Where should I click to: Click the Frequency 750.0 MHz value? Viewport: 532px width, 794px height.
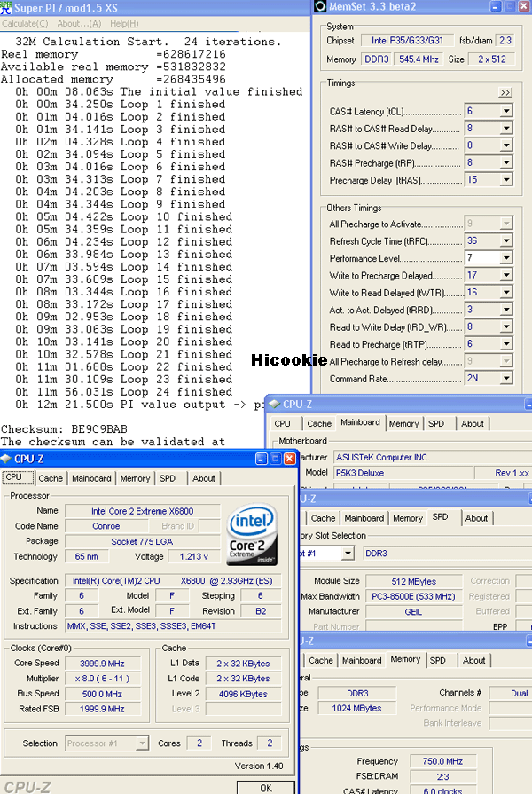443,761
